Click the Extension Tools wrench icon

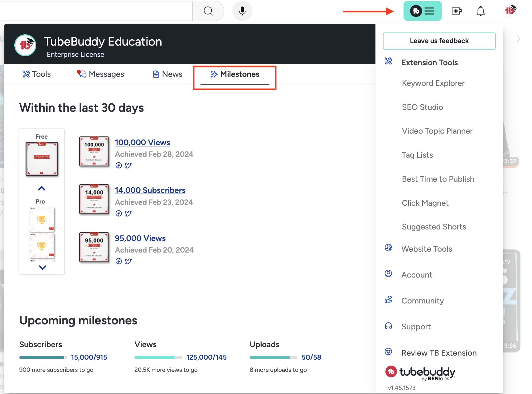pos(388,61)
